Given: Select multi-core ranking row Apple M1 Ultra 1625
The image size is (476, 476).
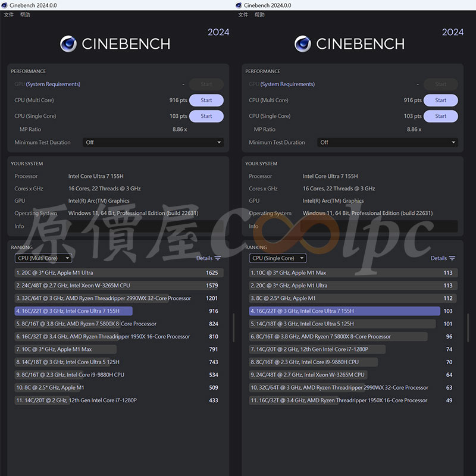Looking at the screenshot, I should pos(119,273).
